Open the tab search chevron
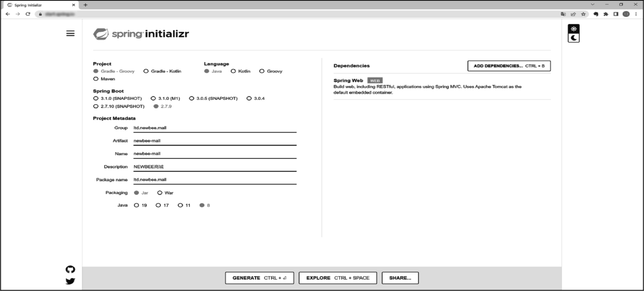The image size is (644, 291). point(593,5)
